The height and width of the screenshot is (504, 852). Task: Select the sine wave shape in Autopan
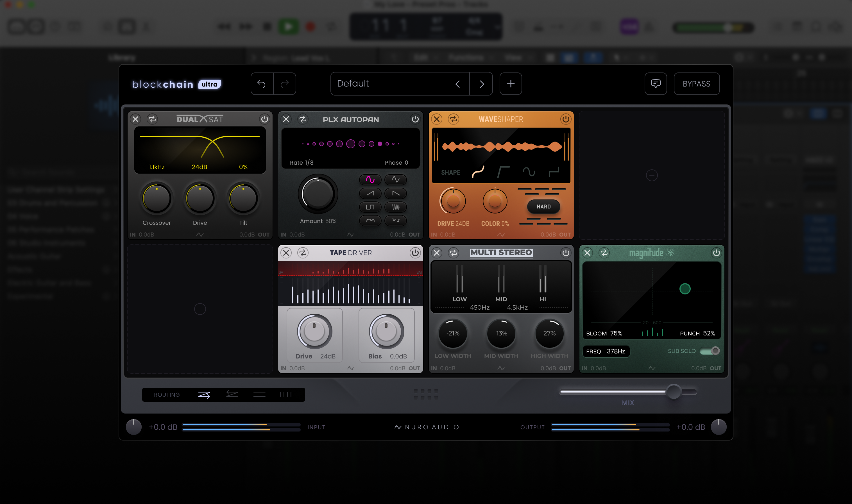[x=370, y=179]
